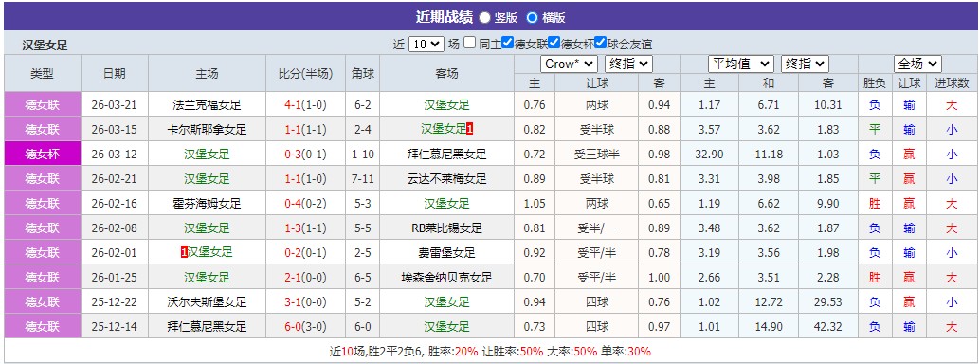Open the Crow* bookmaker dropdown

pos(569,64)
